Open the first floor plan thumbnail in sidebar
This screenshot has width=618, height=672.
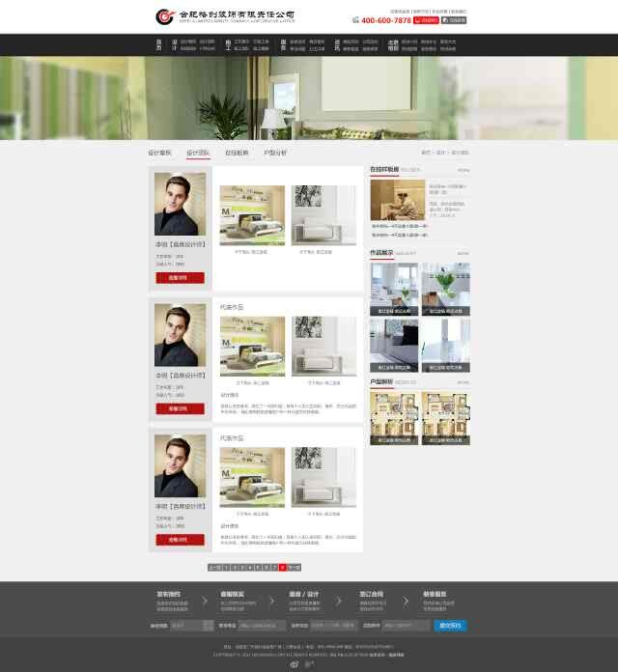coord(394,417)
